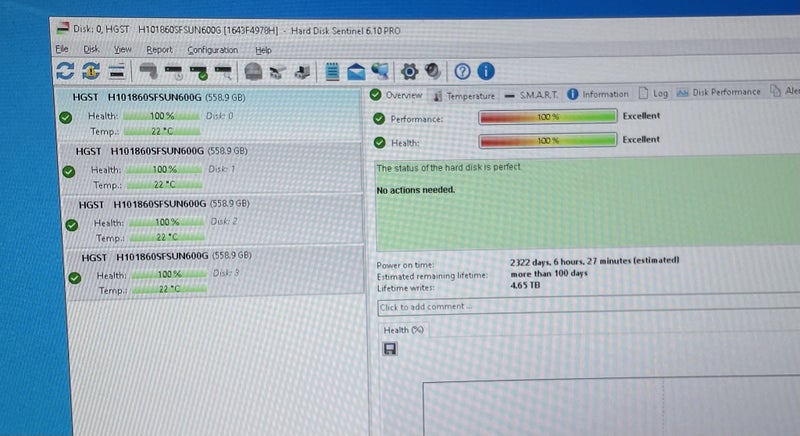
Task: Click Disk 3 Temp 22 °C green bar
Action: click(169, 289)
